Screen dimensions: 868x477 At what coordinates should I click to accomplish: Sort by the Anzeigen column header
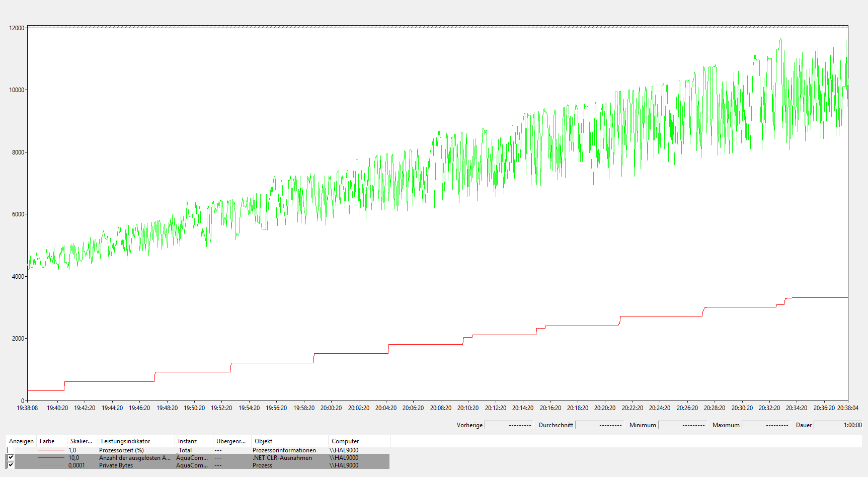pyautogui.click(x=21, y=441)
